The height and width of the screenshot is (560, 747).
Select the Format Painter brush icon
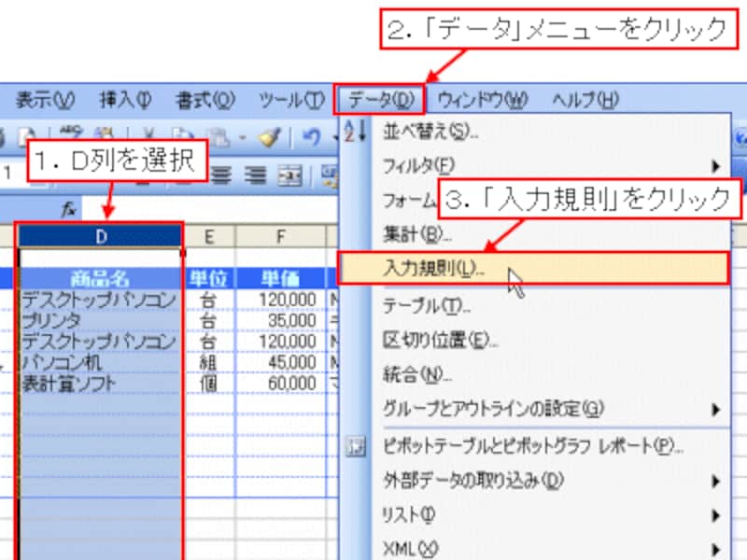(x=267, y=137)
